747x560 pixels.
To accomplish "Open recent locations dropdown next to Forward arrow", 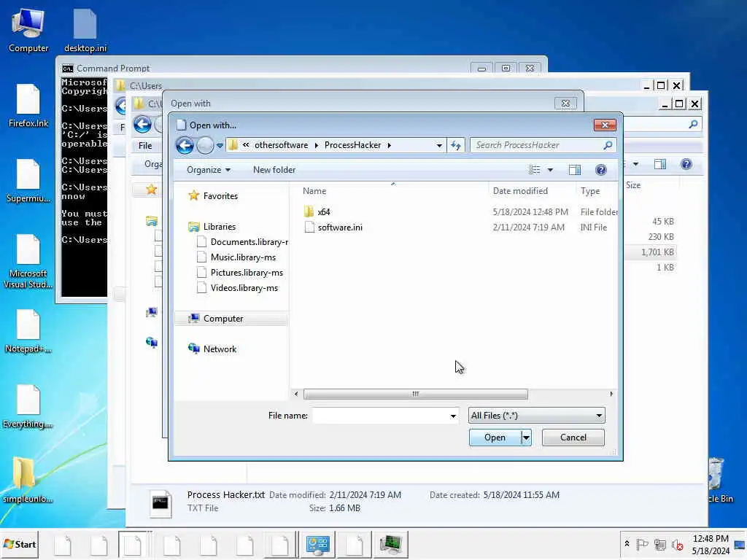I will tap(220, 145).
